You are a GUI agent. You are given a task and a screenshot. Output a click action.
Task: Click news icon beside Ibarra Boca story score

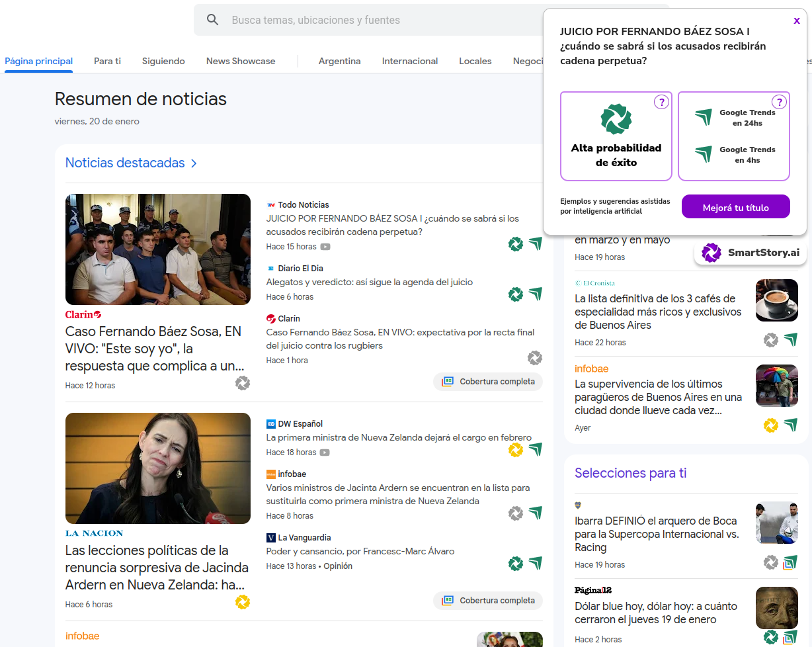click(x=791, y=562)
